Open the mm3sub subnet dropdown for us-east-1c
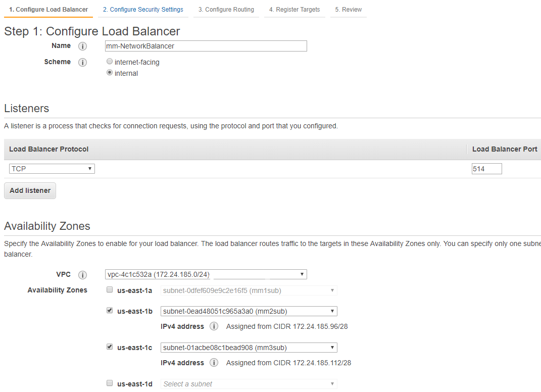Screen dimensions: 541x392 [x=249, y=348]
